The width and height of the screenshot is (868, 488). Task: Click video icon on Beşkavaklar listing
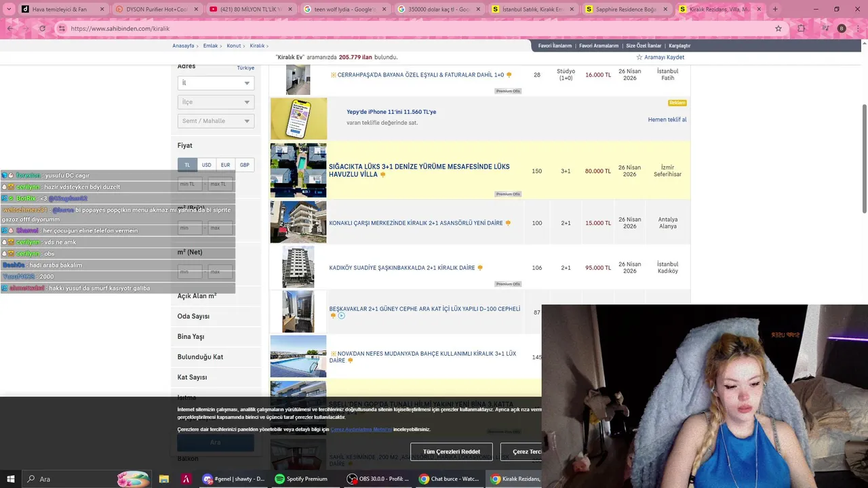click(342, 316)
